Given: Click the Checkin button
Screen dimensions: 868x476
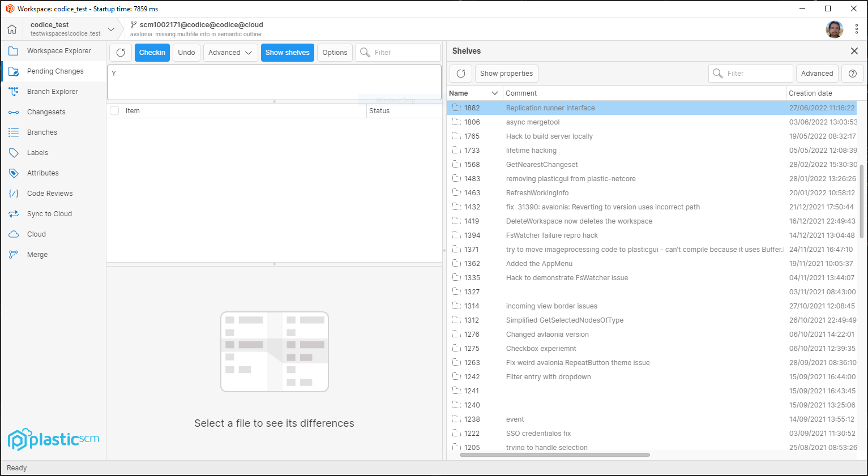Looking at the screenshot, I should click(152, 52).
